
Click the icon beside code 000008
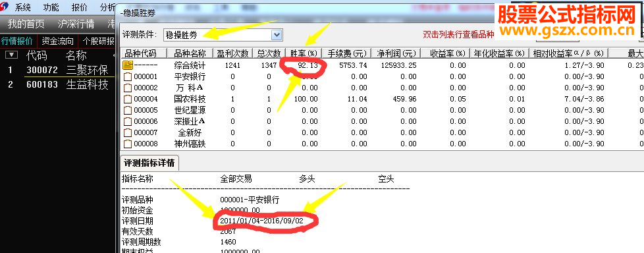(x=128, y=144)
